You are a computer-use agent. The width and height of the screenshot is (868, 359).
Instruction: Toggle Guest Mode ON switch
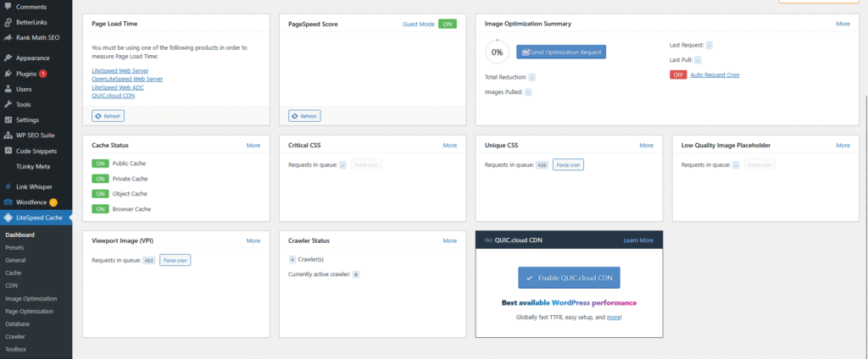448,24
